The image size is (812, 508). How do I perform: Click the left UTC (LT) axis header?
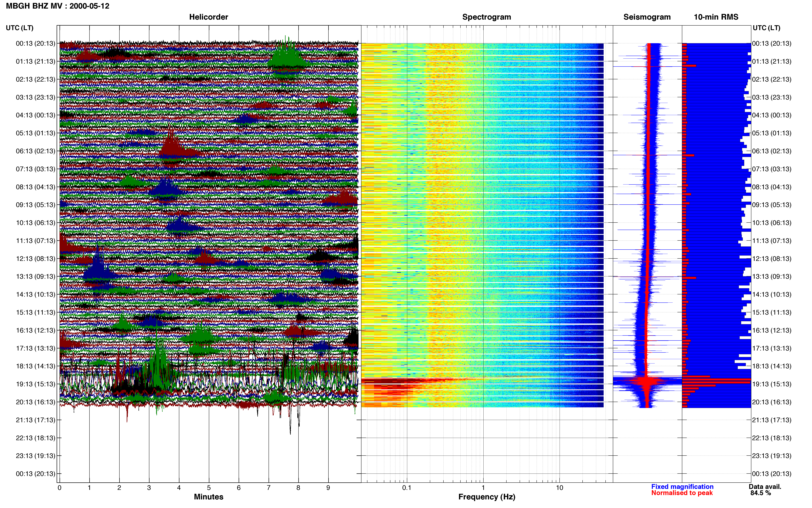tap(19, 28)
